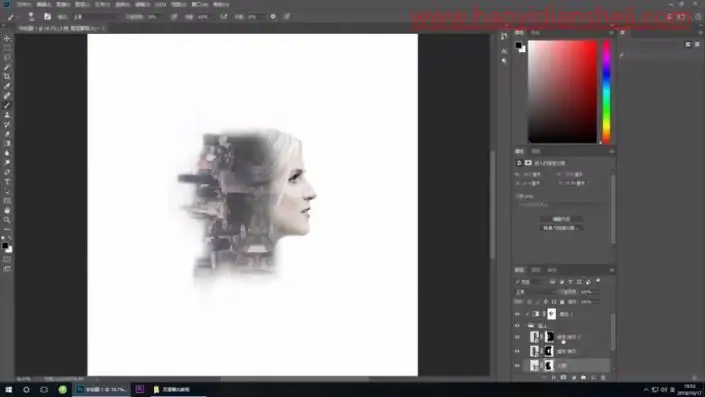
Task: Switch to the Swatches tab beside Color
Action: [x=535, y=33]
